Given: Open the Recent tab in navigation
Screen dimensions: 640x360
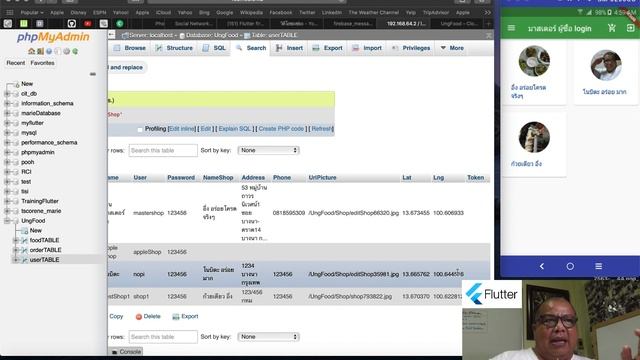Looking at the screenshot, I should click(x=16, y=63).
